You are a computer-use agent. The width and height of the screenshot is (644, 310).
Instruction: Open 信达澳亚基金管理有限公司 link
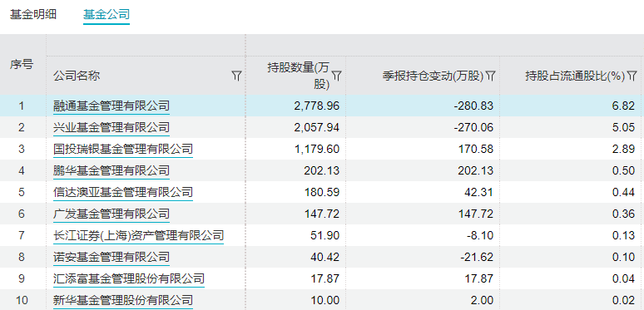[123, 192]
